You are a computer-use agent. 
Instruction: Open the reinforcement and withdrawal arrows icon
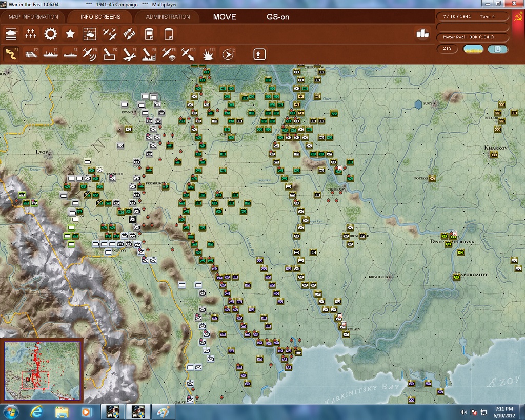(129, 34)
